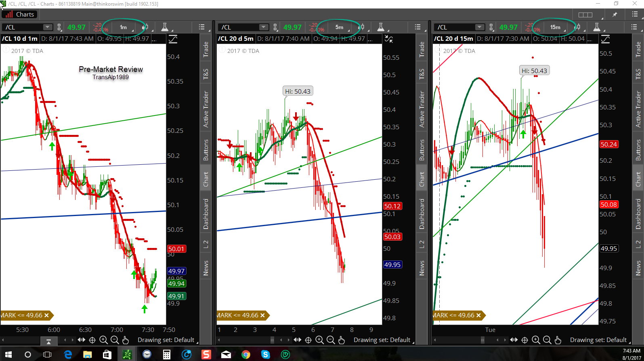Screen dimensions: 644x361
Task: Remove the MARK <= 49.66 alert on 1m chart
Action: click(x=46, y=315)
